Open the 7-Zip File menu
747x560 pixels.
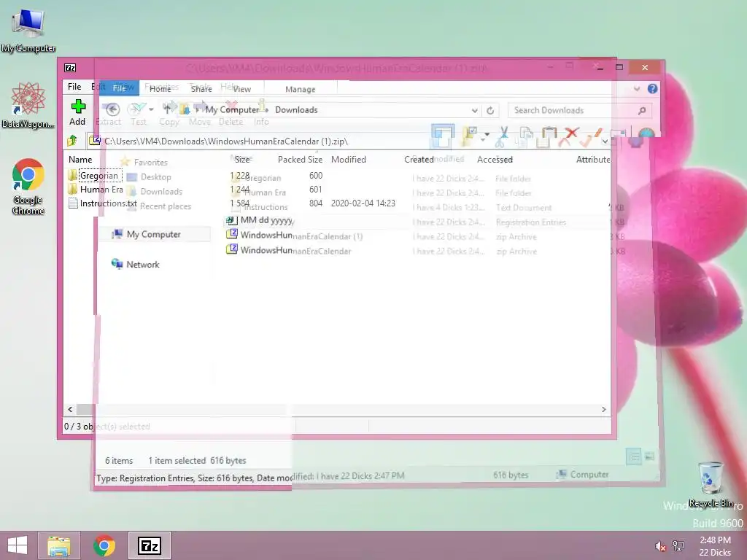(x=74, y=87)
